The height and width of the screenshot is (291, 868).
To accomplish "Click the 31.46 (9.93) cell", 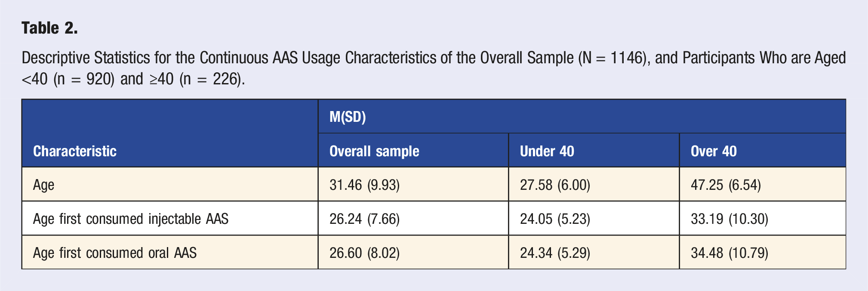I will coord(413,185).
